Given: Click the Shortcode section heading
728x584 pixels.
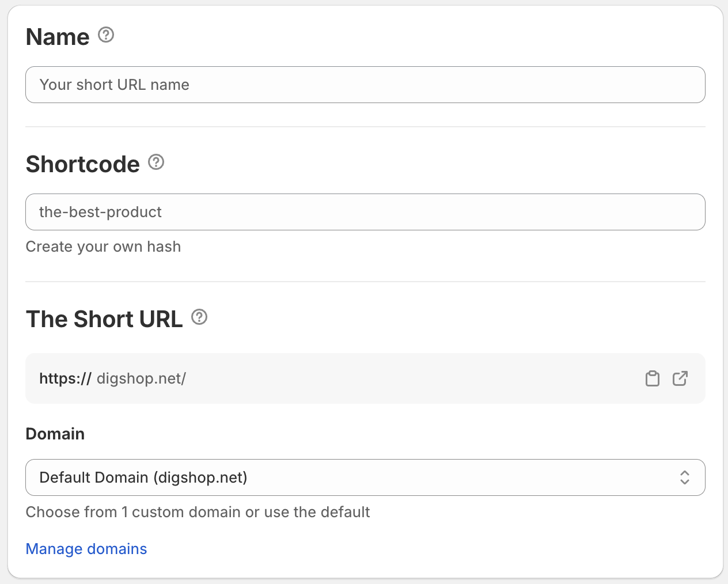Looking at the screenshot, I should click(x=83, y=164).
